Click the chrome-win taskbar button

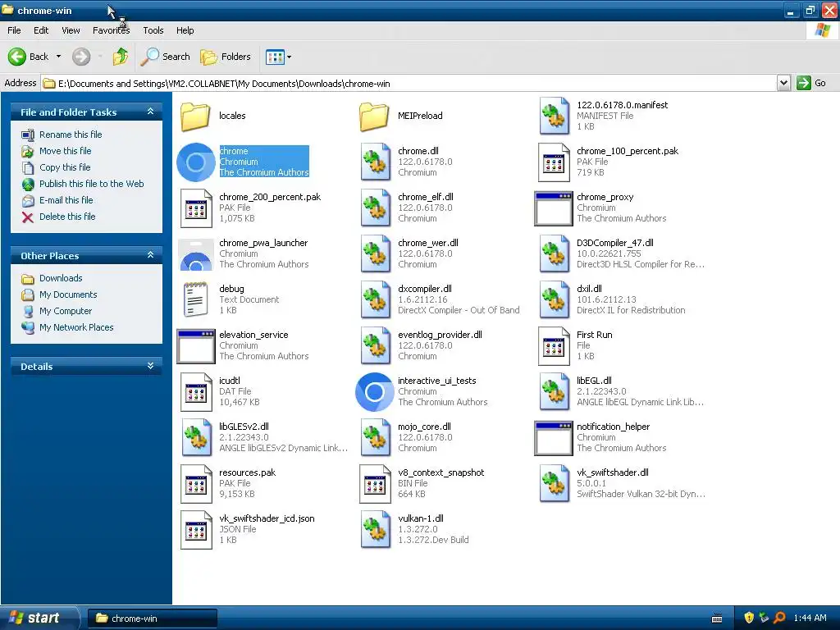(152, 619)
